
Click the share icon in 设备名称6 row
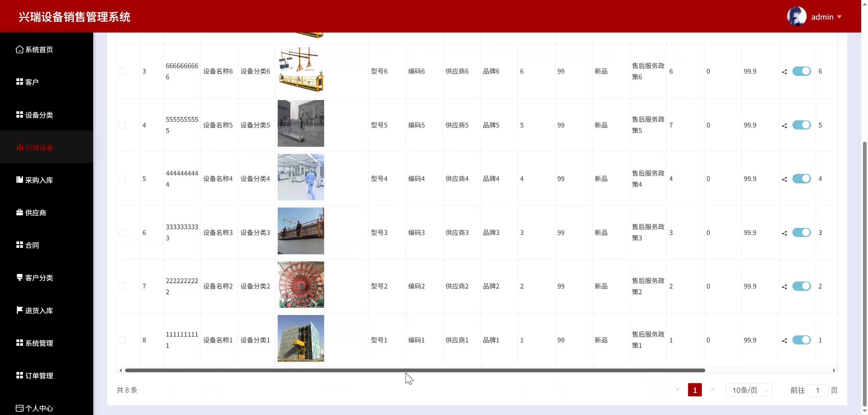pyautogui.click(x=784, y=72)
